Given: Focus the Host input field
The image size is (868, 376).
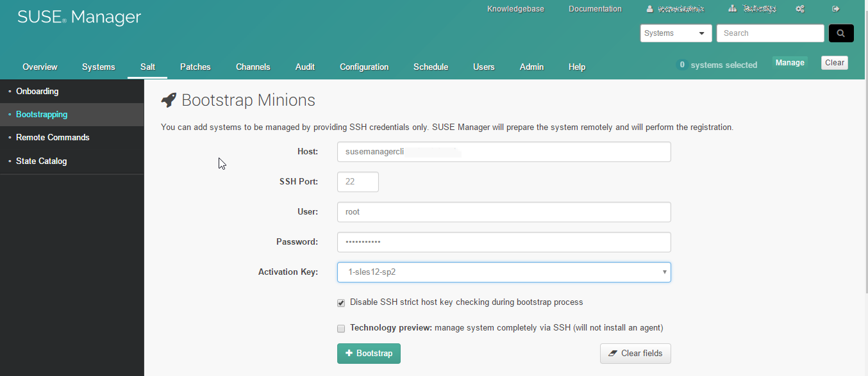Looking at the screenshot, I should point(504,152).
